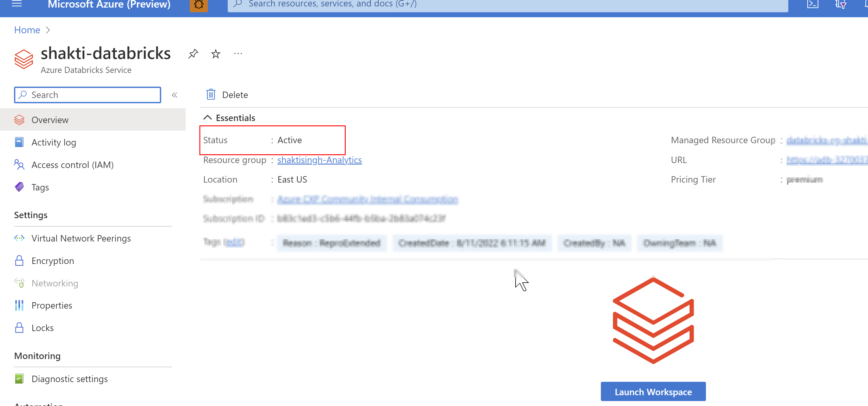Click the Networking icon

19,283
